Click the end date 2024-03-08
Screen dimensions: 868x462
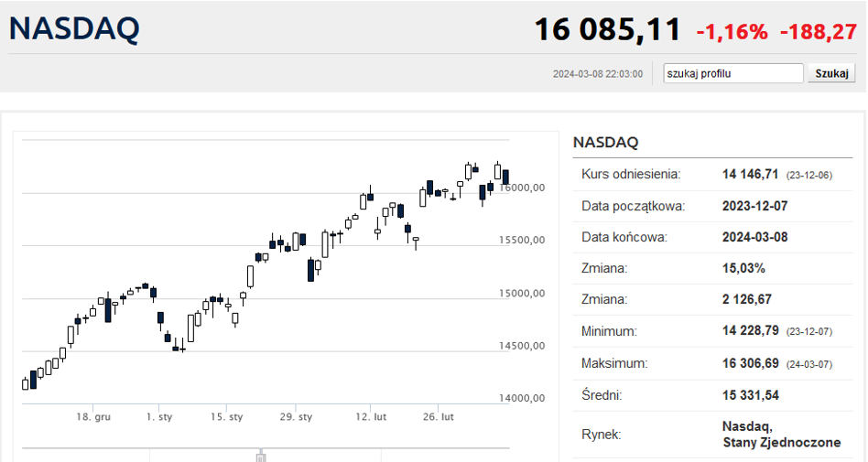pos(754,237)
